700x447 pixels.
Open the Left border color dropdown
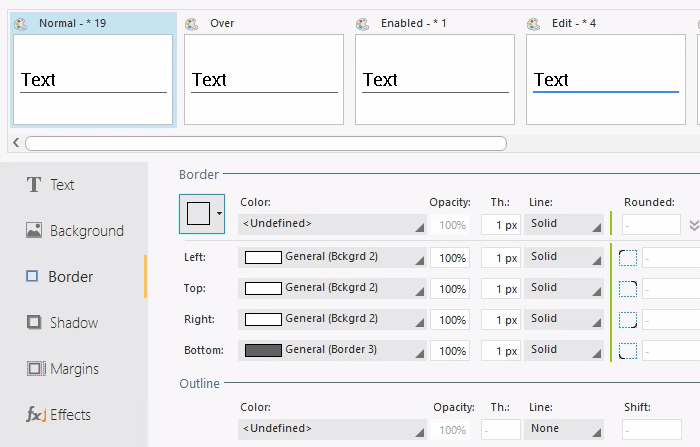click(x=332, y=258)
